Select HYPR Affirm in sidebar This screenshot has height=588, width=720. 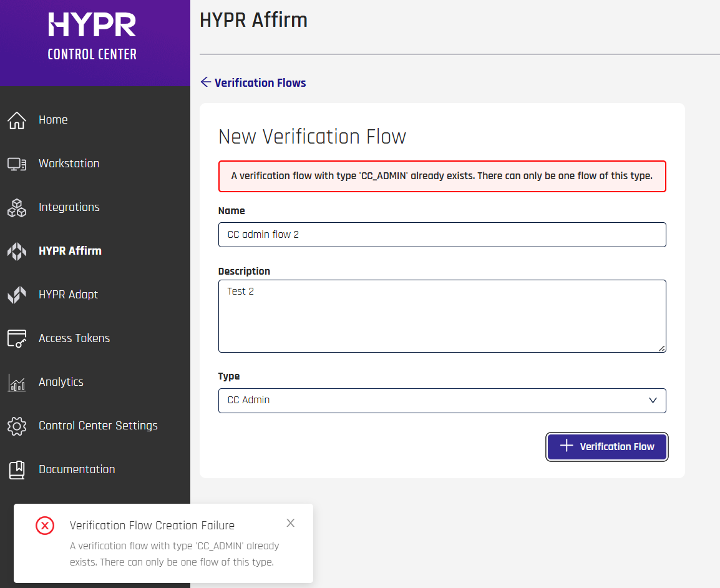(x=71, y=251)
